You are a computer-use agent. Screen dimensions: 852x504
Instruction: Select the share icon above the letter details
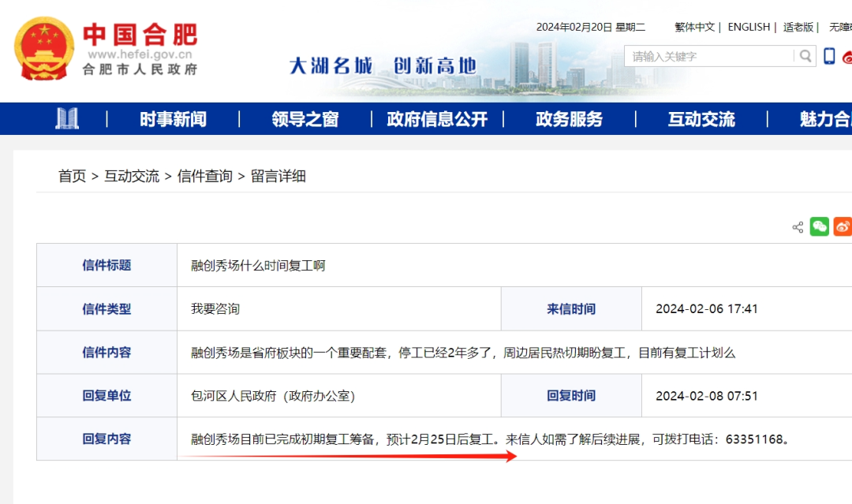coord(799,226)
